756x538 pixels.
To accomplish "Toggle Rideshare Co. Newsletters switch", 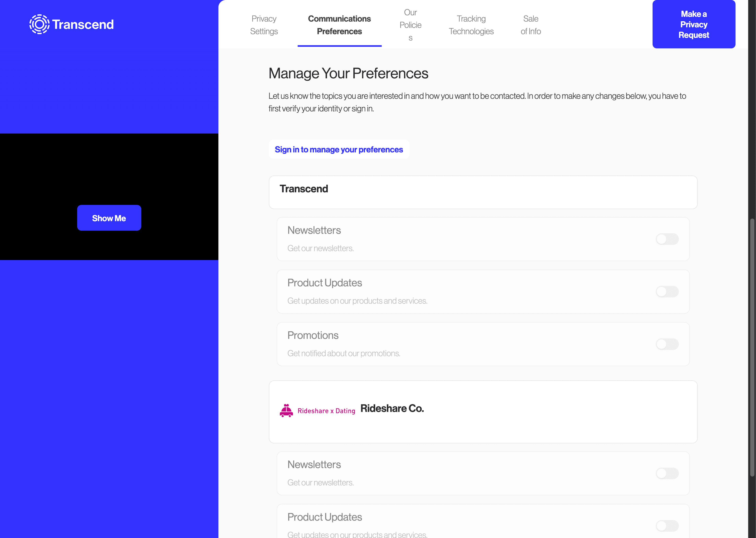I will pyautogui.click(x=667, y=473).
